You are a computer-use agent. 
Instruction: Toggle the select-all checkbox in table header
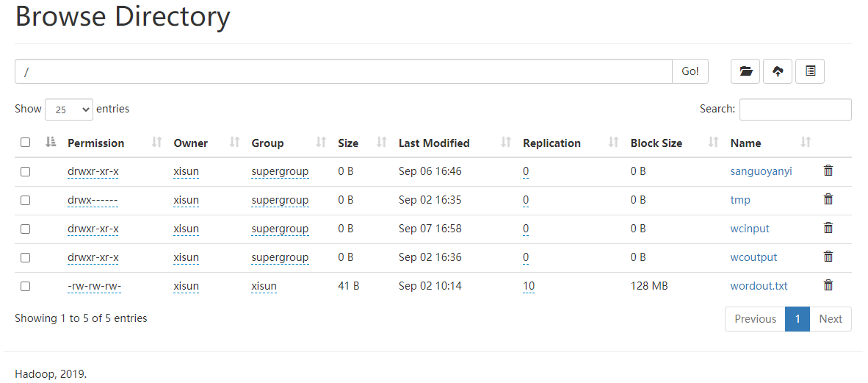pyautogui.click(x=26, y=143)
